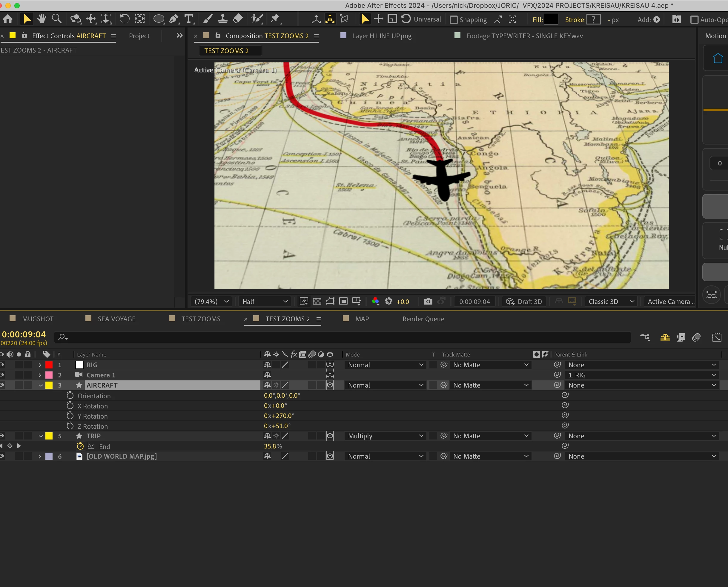
Task: Open the Project panel tab
Action: click(139, 36)
